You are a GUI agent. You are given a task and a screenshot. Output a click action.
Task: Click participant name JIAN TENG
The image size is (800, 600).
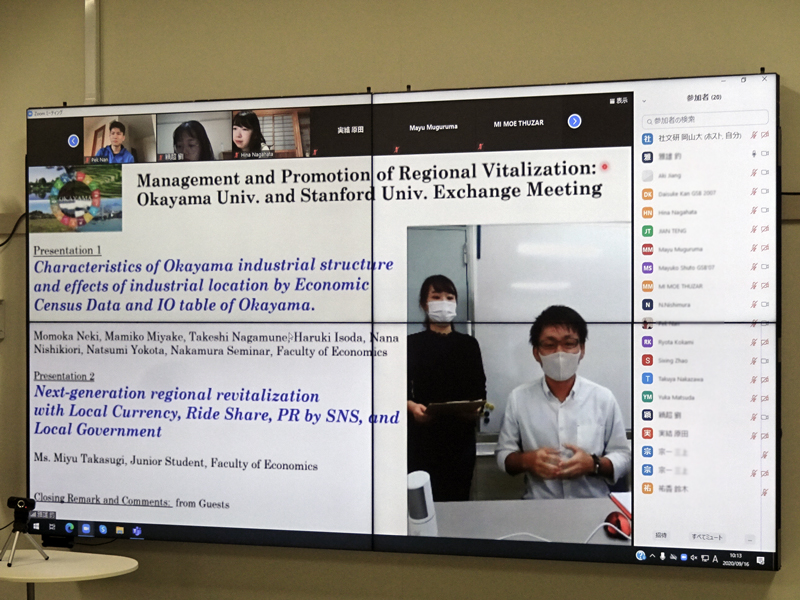pos(672,231)
